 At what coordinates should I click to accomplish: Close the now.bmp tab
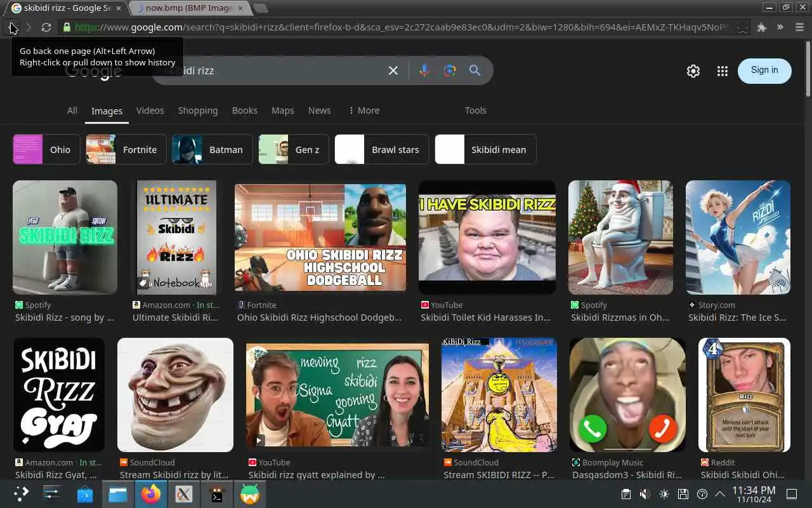pyautogui.click(x=241, y=8)
